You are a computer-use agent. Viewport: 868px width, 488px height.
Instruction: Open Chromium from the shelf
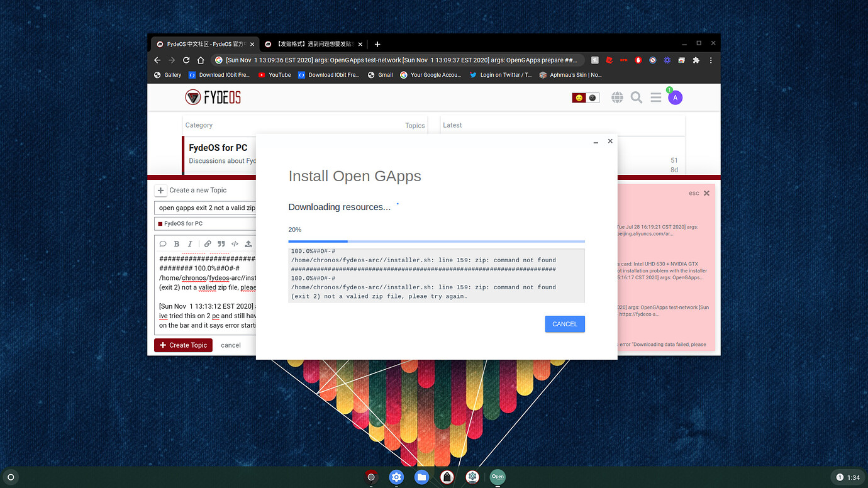tap(371, 477)
